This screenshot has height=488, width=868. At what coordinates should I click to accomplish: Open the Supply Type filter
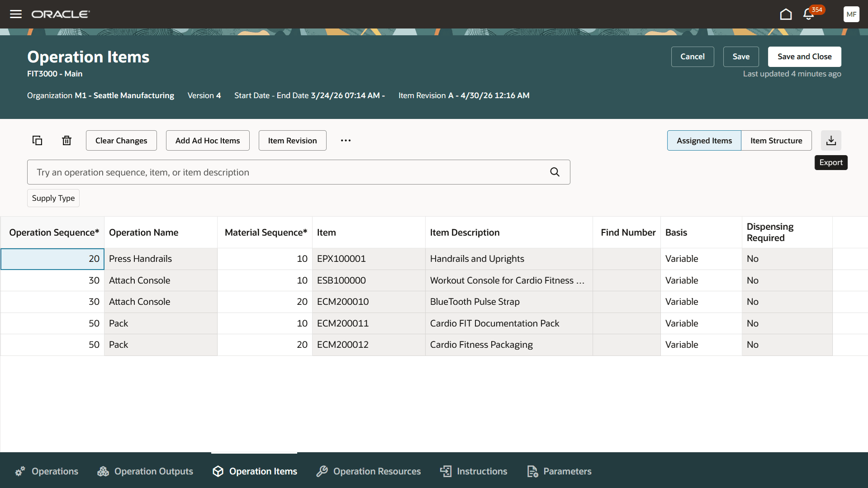(x=53, y=198)
